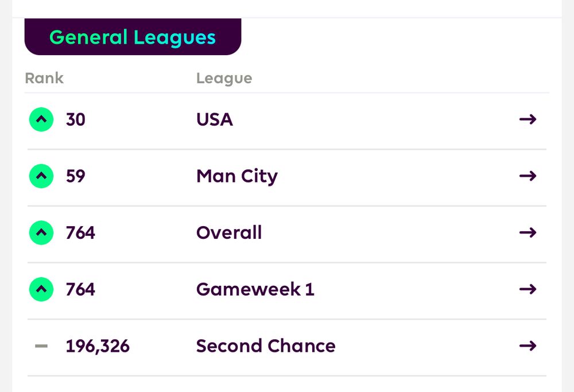The image size is (574, 392).
Task: Click green up-arrow icon beside rank 30
Action: [41, 119]
